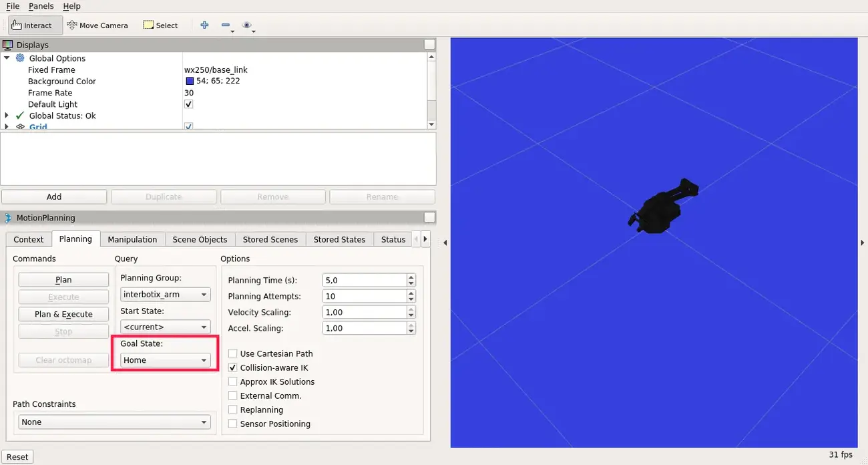Choose the Select tool
Viewport: 868px width, 465px height.
pyautogui.click(x=160, y=25)
